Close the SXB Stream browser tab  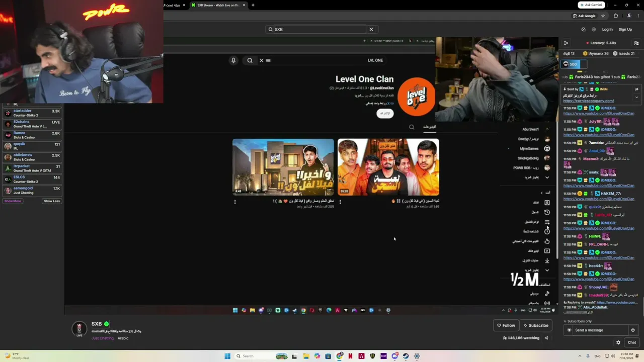point(244,5)
